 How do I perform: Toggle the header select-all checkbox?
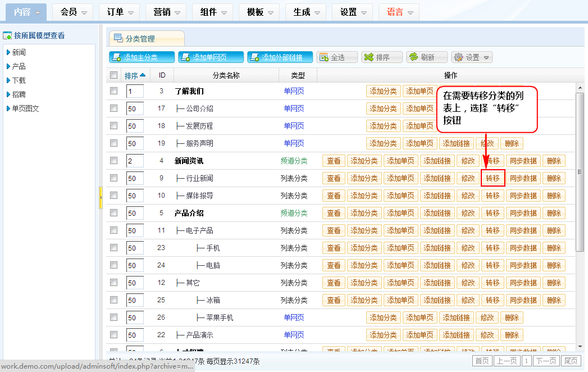pyautogui.click(x=114, y=75)
